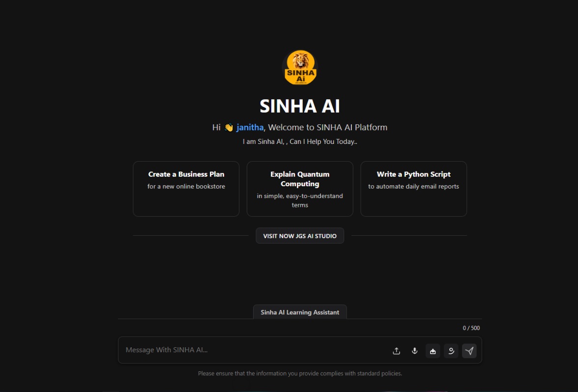Select the Create a Business Plan card
Image resolution: width=578 pixels, height=392 pixels.
[186, 189]
